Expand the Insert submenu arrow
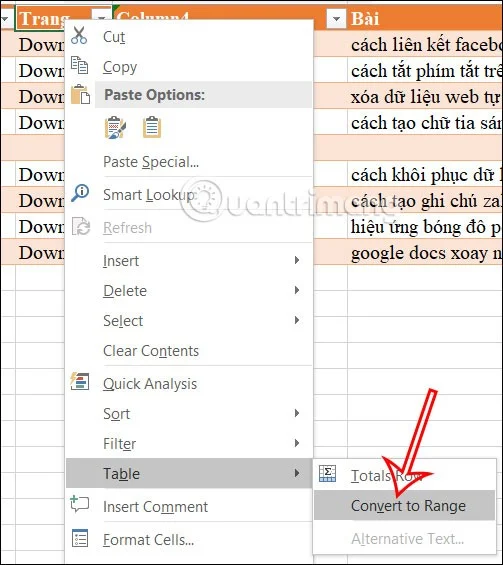The height and width of the screenshot is (565, 503). [x=297, y=260]
